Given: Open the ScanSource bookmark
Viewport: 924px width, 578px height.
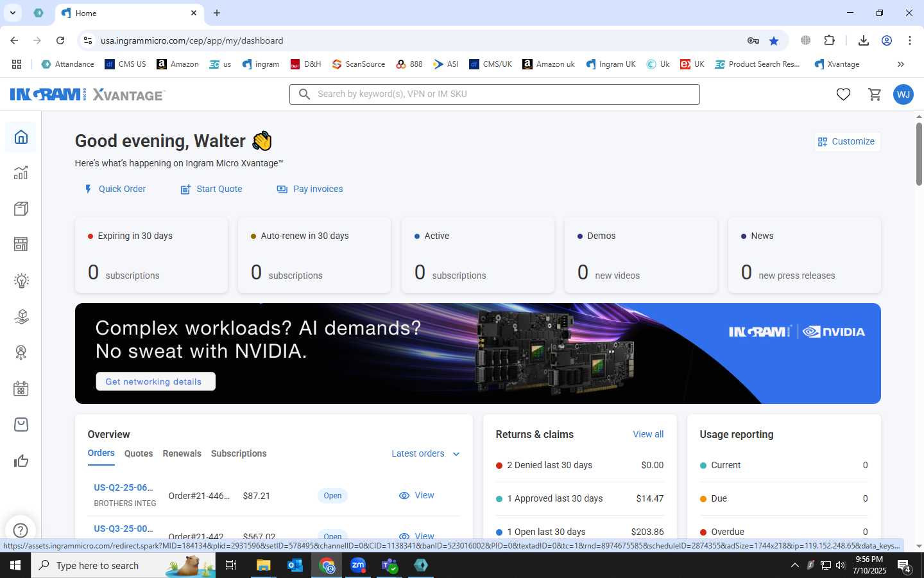Looking at the screenshot, I should (359, 64).
